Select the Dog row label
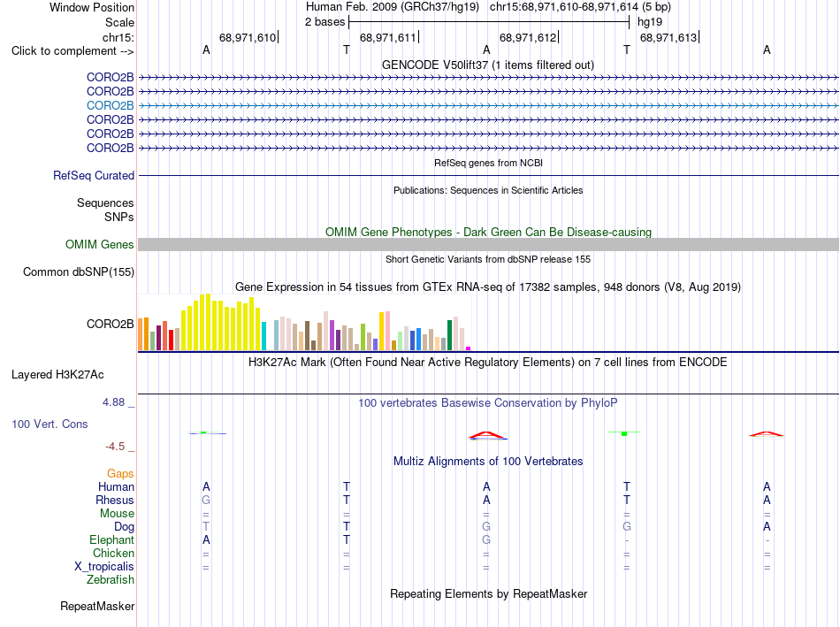Screen dimensions: 840x627 pos(124,527)
